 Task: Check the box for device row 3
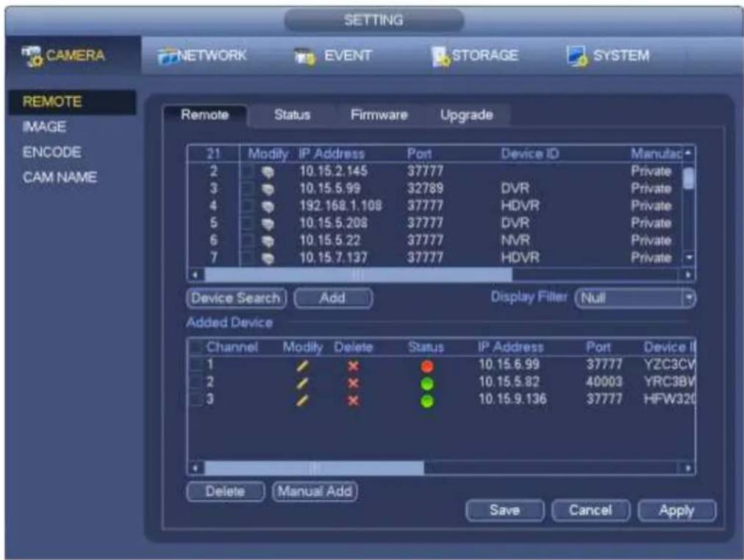(248, 189)
